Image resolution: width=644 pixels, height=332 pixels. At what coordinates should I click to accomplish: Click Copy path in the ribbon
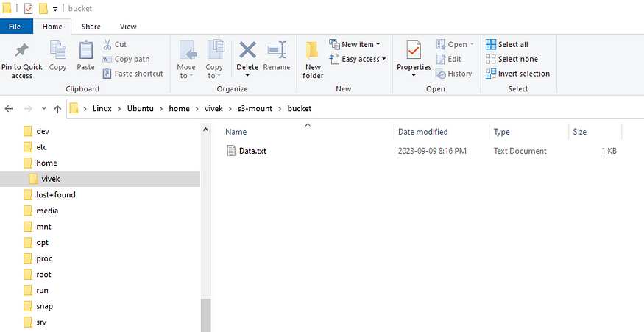tap(126, 59)
